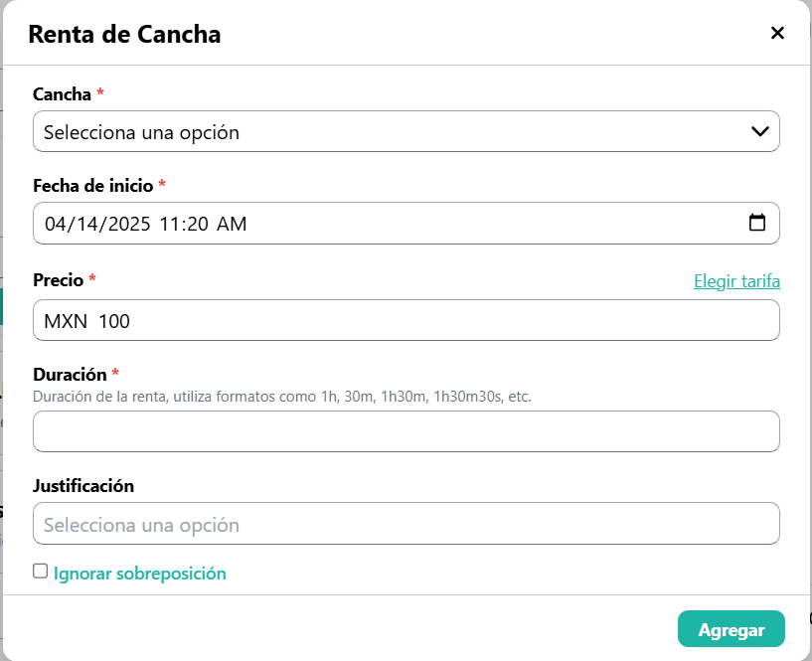The image size is (812, 661).
Task: Open the Cancha selection box
Action: tap(398, 131)
